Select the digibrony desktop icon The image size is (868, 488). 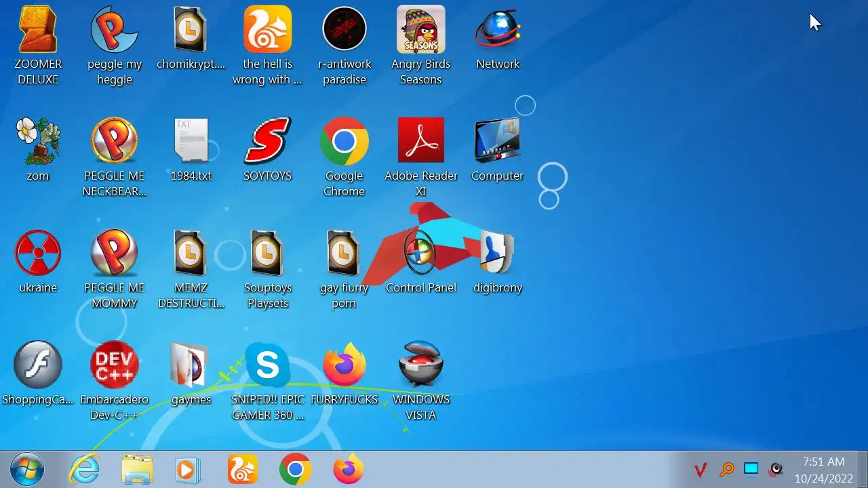click(x=498, y=253)
